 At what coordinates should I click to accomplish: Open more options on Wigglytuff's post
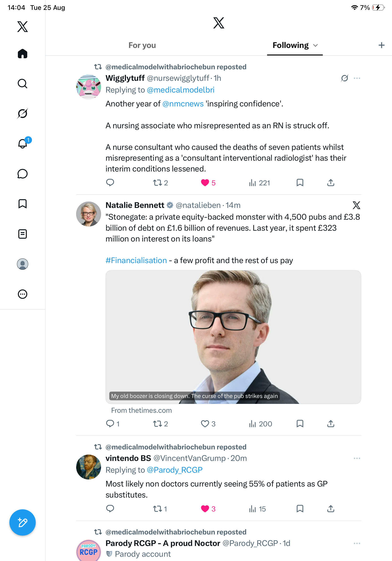click(357, 78)
